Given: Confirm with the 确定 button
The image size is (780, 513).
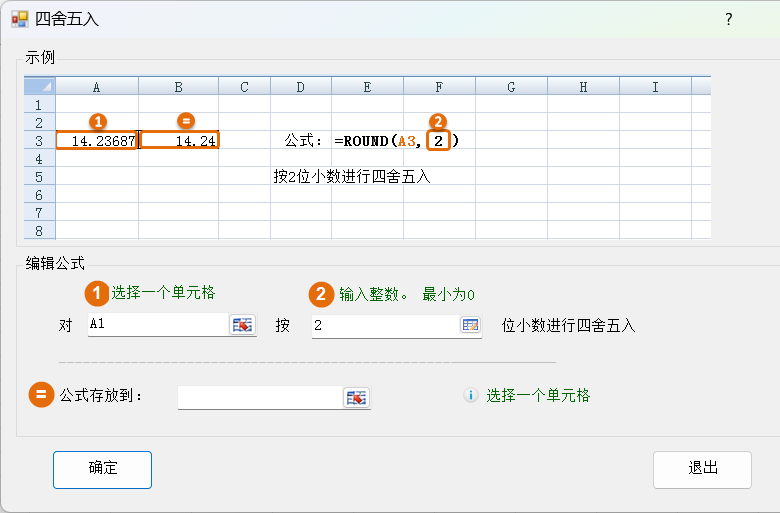Looking at the screenshot, I should tap(103, 469).
